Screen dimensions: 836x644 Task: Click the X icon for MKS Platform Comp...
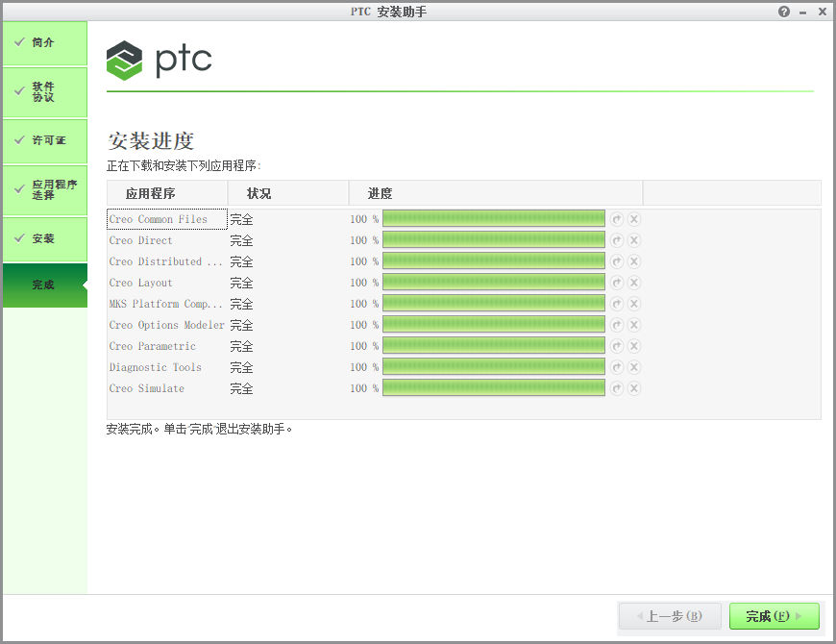click(634, 304)
